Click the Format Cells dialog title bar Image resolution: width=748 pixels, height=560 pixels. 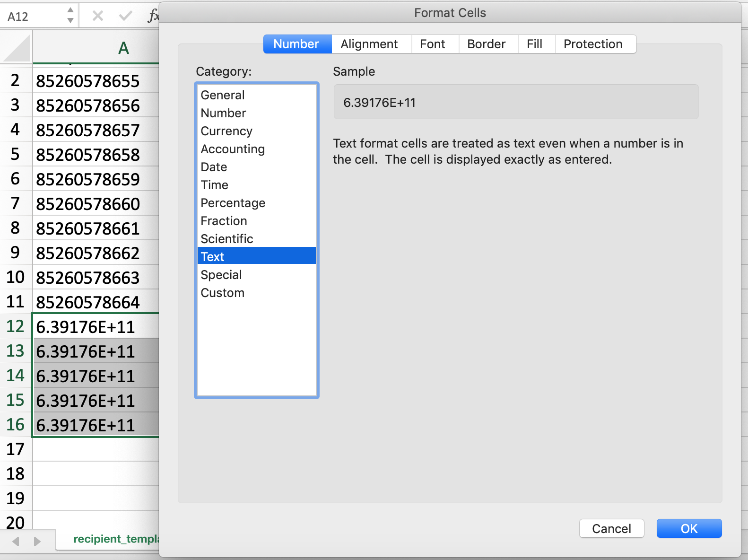(x=450, y=13)
